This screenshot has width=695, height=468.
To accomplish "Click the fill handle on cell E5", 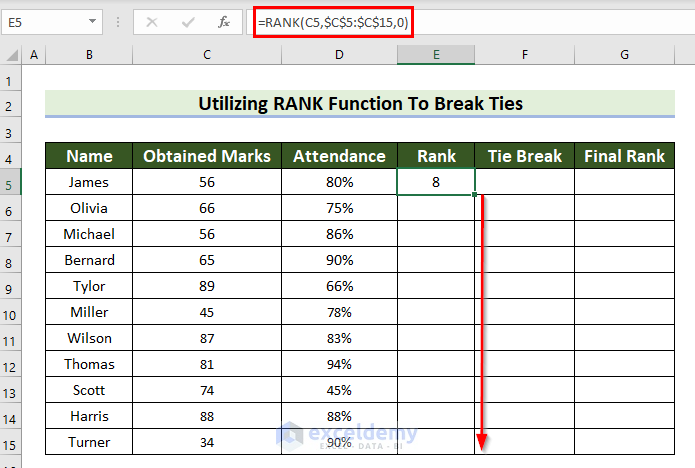I will pyautogui.click(x=475, y=195).
